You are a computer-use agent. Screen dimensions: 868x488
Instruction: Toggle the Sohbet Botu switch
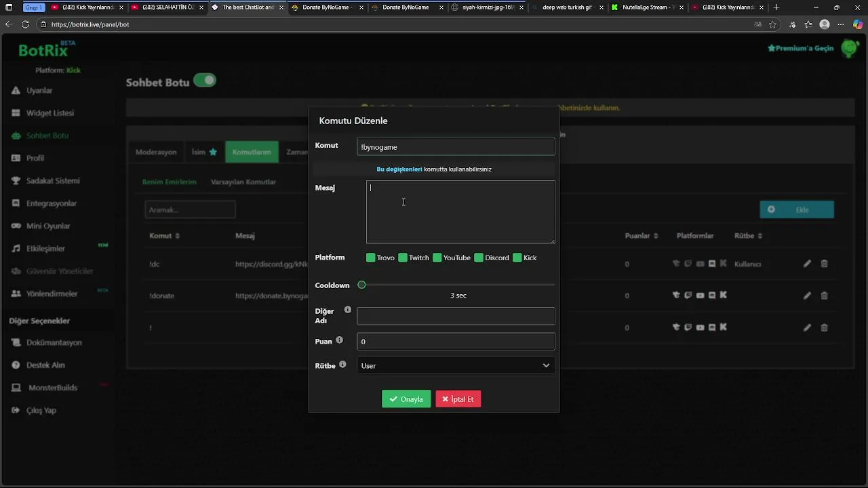click(x=204, y=80)
